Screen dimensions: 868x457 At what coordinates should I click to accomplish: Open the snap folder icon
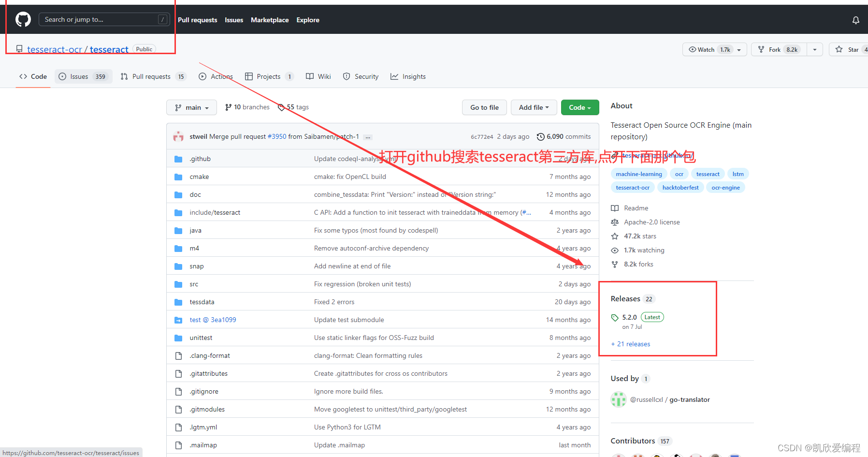178,266
